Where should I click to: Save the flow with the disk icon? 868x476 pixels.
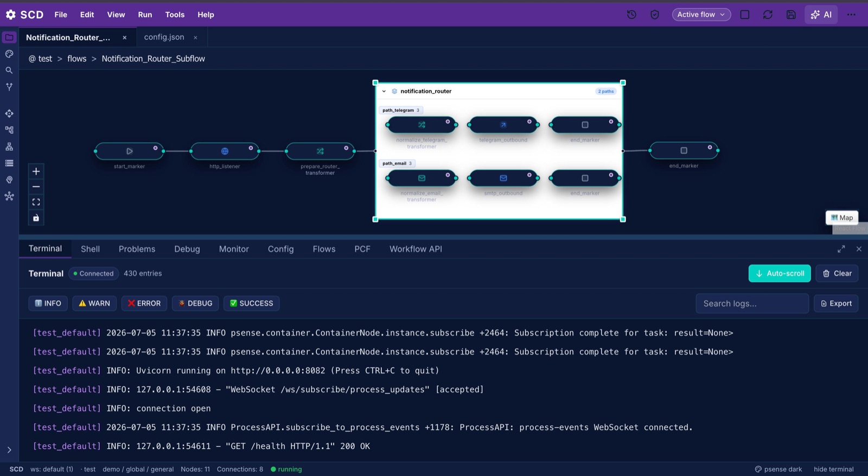[791, 15]
